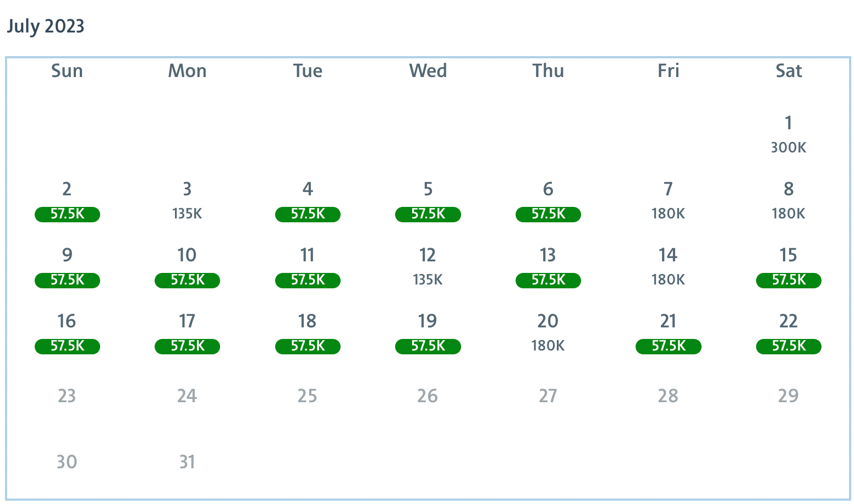Select Saturday July 15 green fare

click(x=788, y=280)
